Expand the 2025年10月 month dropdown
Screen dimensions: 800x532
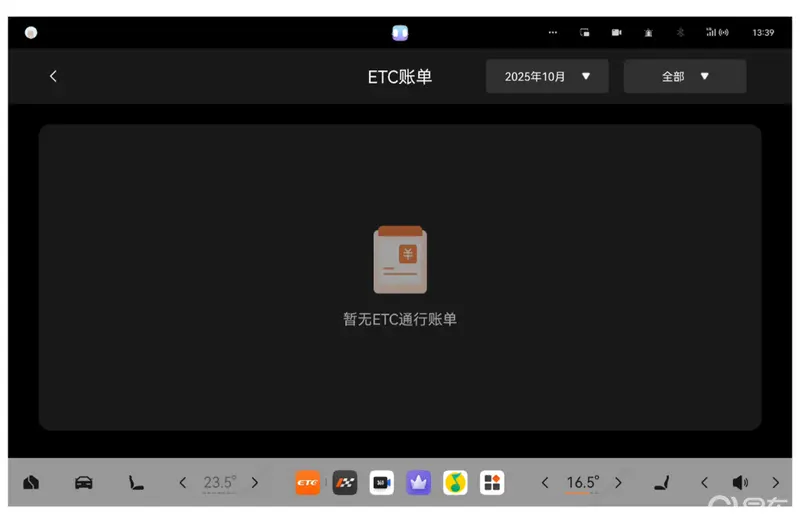(x=547, y=76)
